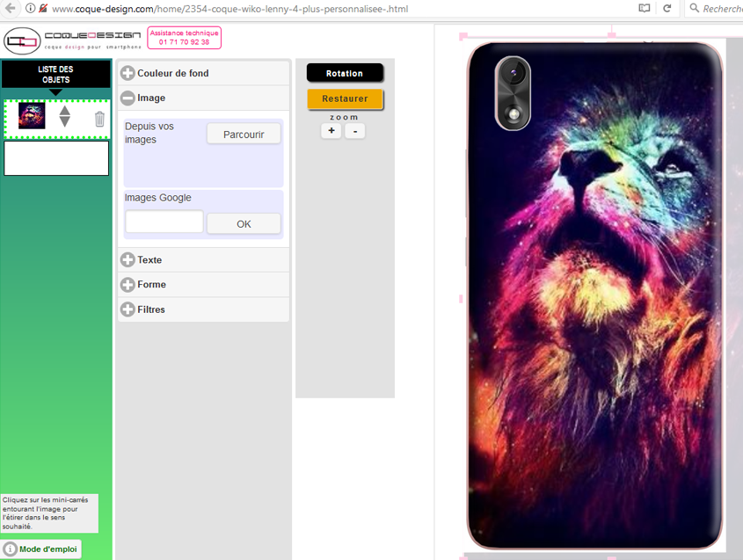Screen dimensions: 743x560
Task: Click the lion image on the phone case
Action: point(594,296)
